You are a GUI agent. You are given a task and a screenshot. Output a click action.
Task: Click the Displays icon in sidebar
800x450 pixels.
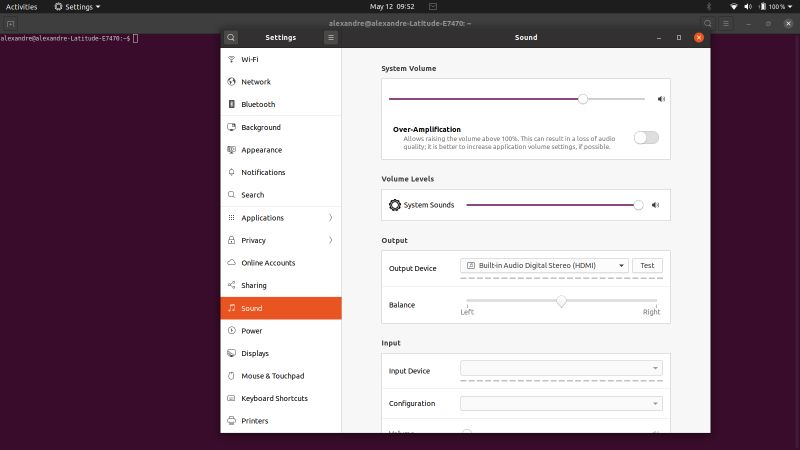[232, 353]
